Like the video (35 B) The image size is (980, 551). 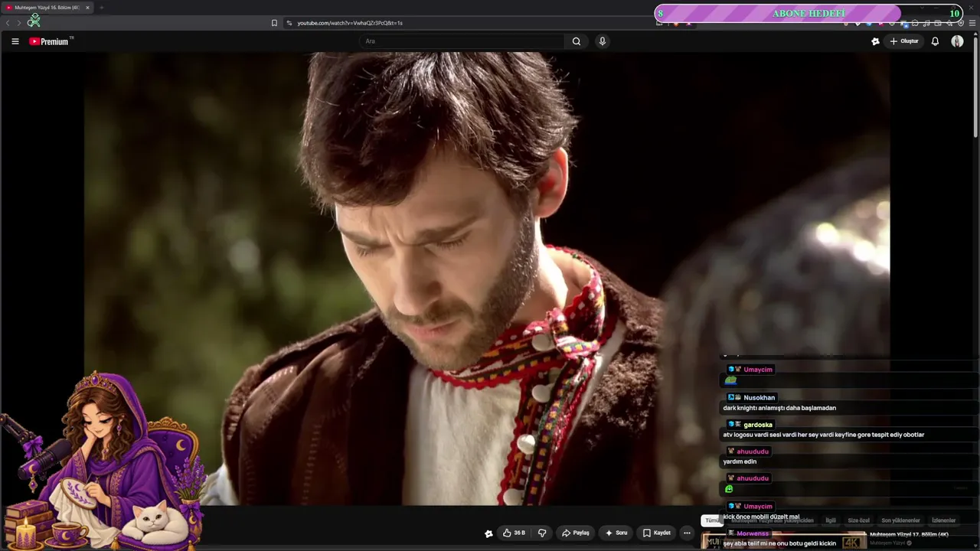[514, 533]
